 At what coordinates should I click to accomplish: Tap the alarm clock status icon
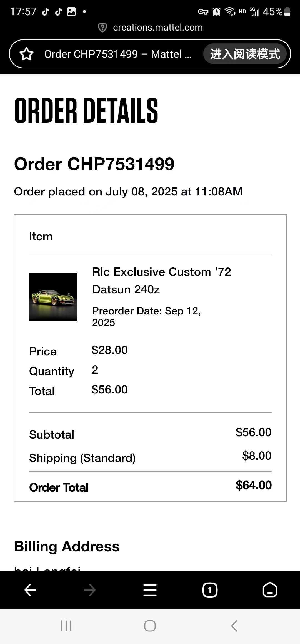[x=216, y=12]
